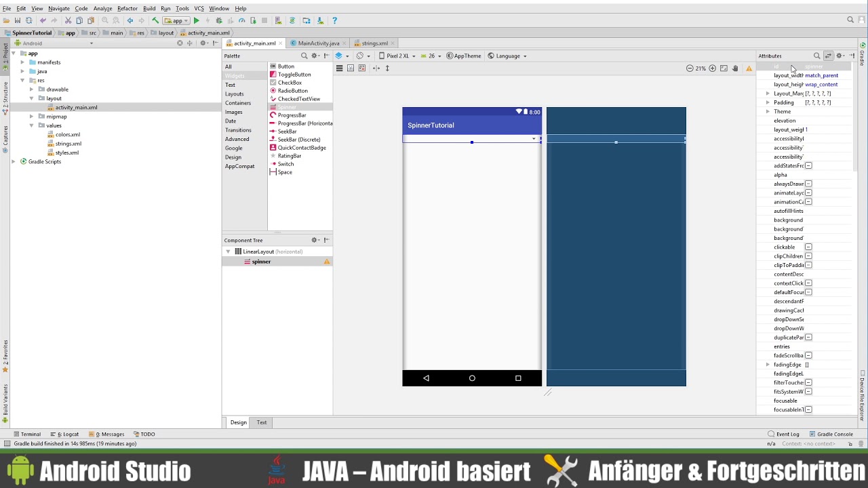
Task: Toggle the clickable attribute checkbox
Action: click(x=808, y=247)
